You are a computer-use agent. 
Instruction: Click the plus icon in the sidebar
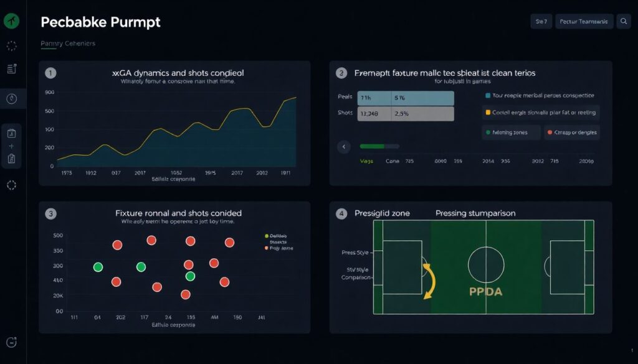coord(11,146)
